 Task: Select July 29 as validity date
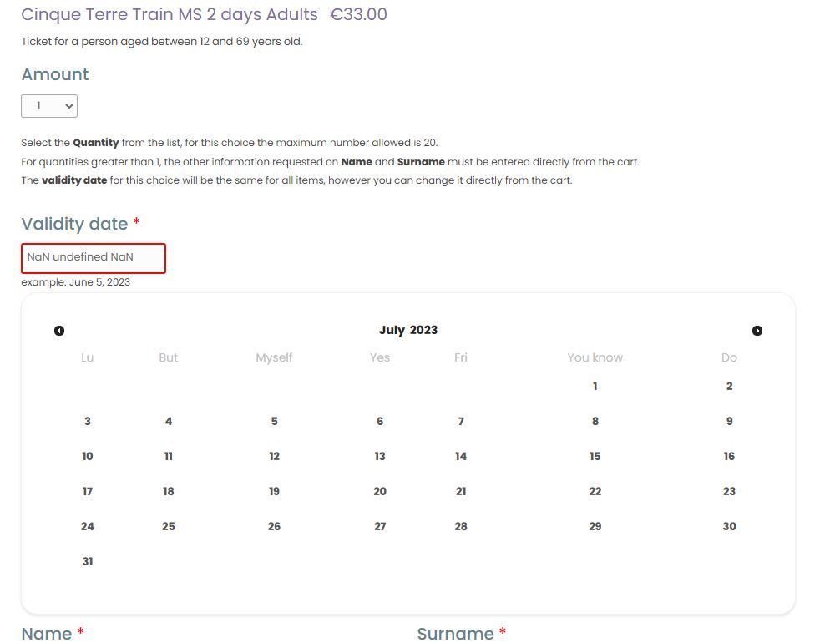tap(595, 527)
